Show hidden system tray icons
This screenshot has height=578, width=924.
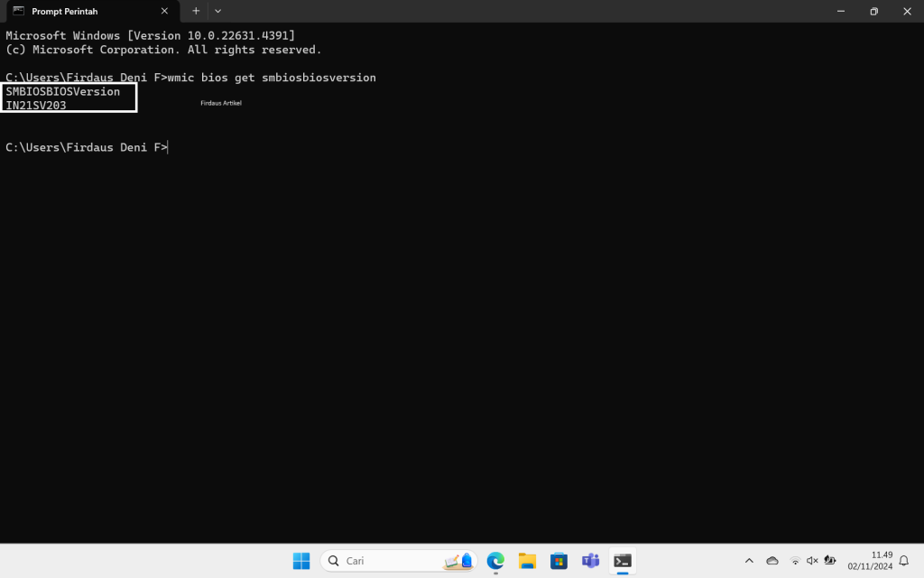coord(749,561)
